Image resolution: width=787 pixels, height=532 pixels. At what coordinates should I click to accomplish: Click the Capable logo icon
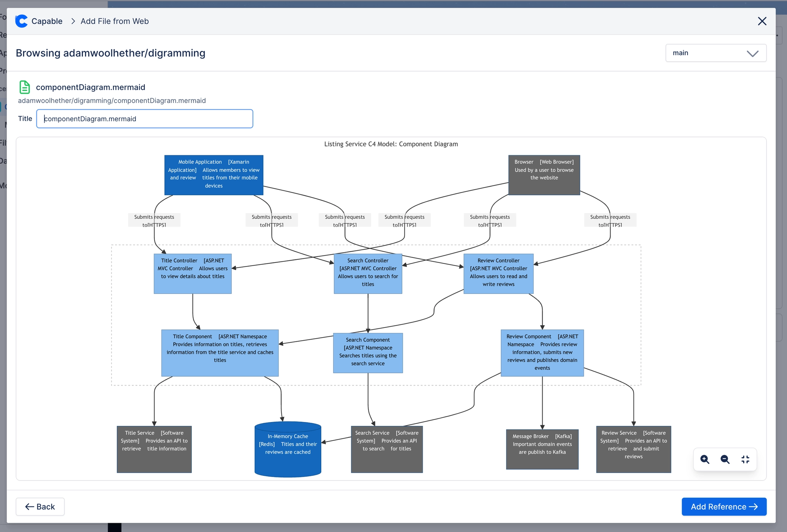pos(22,21)
